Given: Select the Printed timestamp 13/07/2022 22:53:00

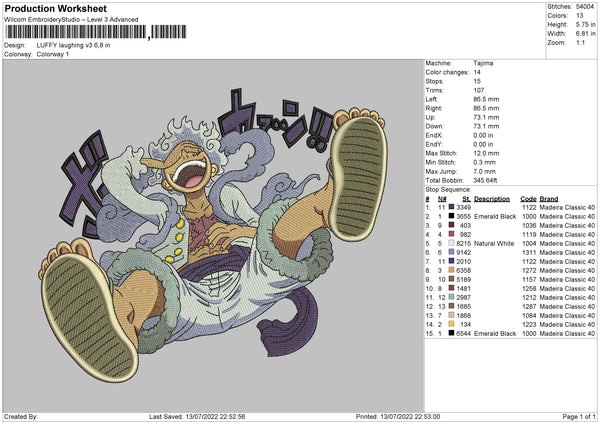Looking at the screenshot, I should pyautogui.click(x=410, y=416).
